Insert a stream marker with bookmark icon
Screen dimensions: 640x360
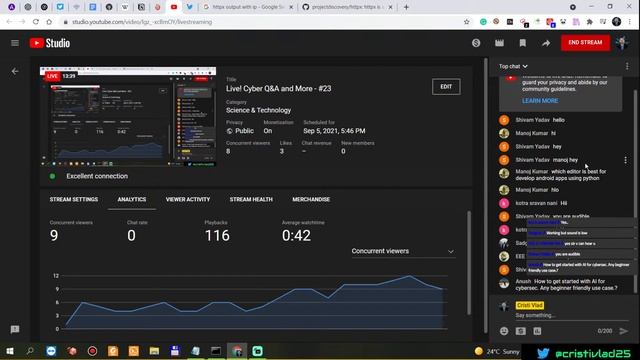pos(522,43)
